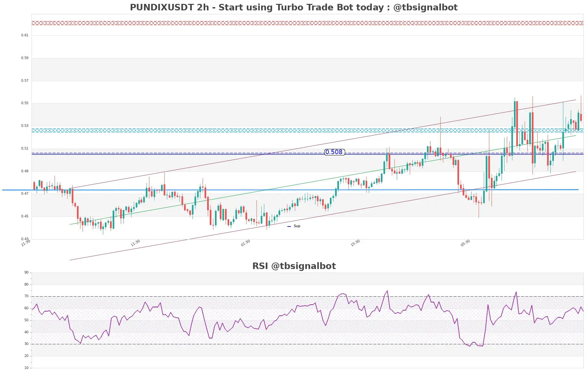Click the RSI 60 axis label

(x=26, y=308)
